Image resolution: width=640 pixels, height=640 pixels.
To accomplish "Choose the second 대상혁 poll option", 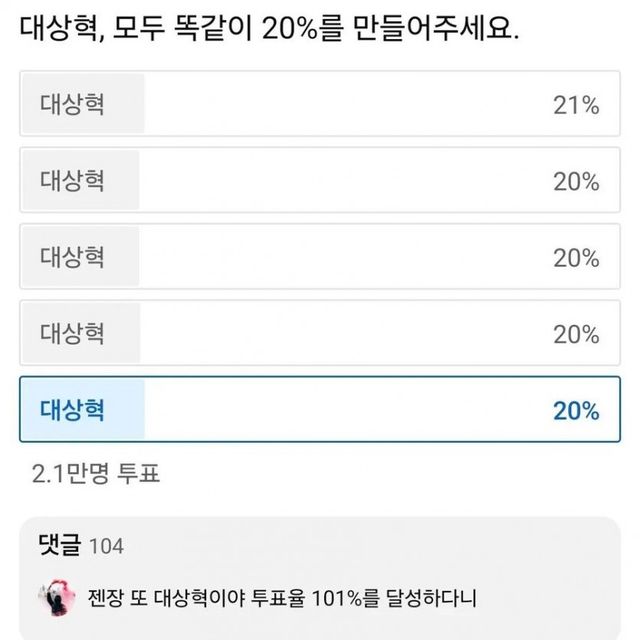I will click(320, 181).
